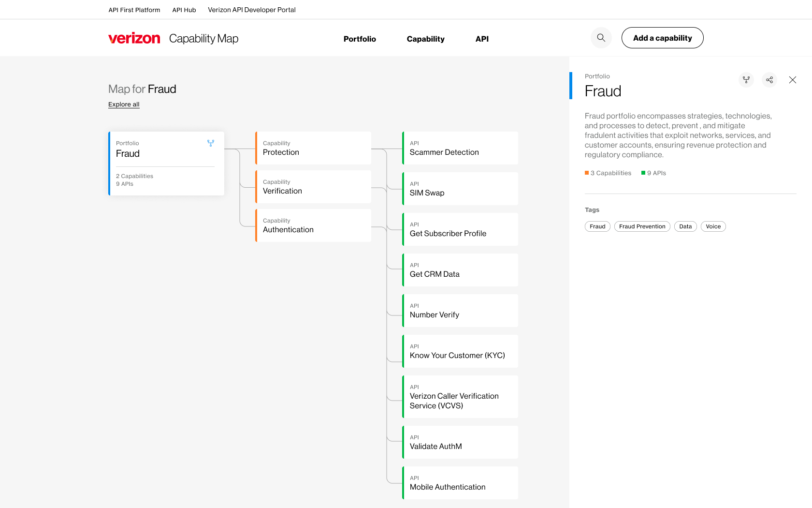Click the tree icon on Fraud portfolio card

(x=211, y=143)
